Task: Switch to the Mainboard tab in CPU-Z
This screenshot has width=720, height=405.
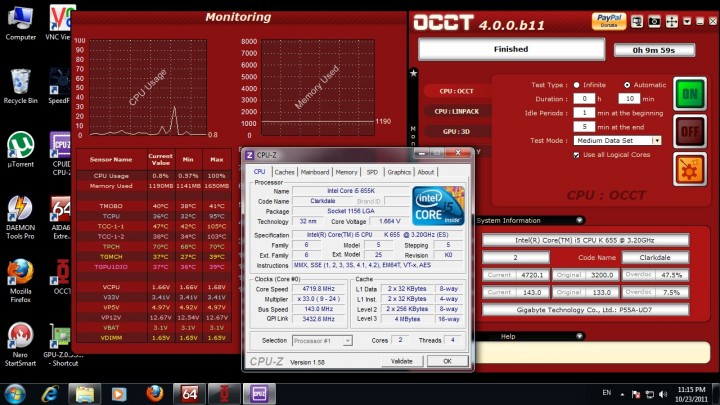Action: coord(315,172)
